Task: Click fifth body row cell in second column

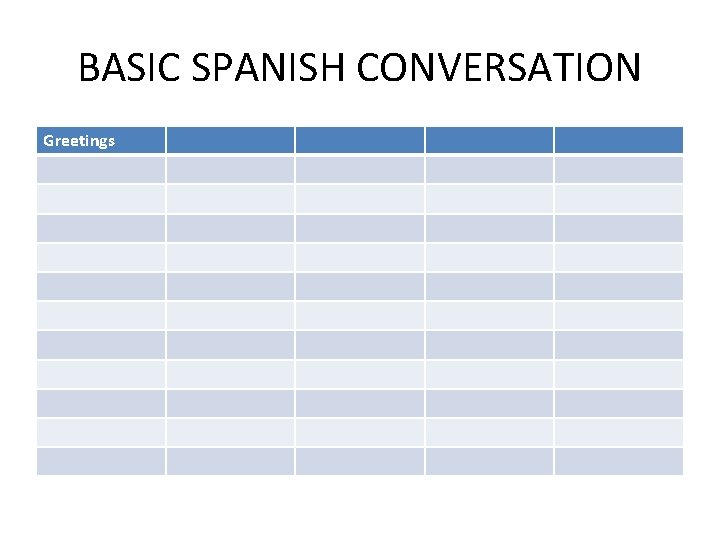Action: pos(230,287)
